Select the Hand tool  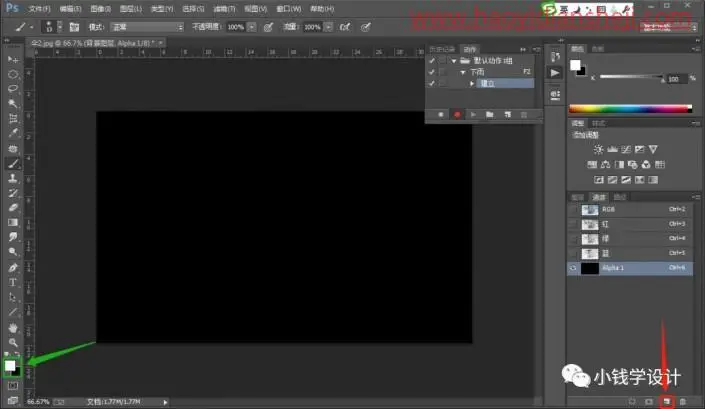click(x=13, y=327)
